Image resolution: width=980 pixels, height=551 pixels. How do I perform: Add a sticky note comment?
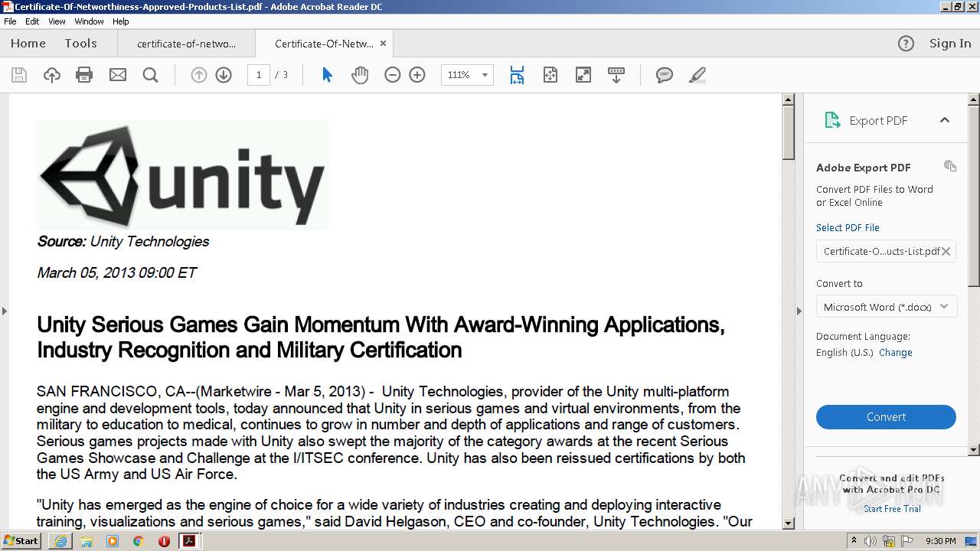pos(664,75)
